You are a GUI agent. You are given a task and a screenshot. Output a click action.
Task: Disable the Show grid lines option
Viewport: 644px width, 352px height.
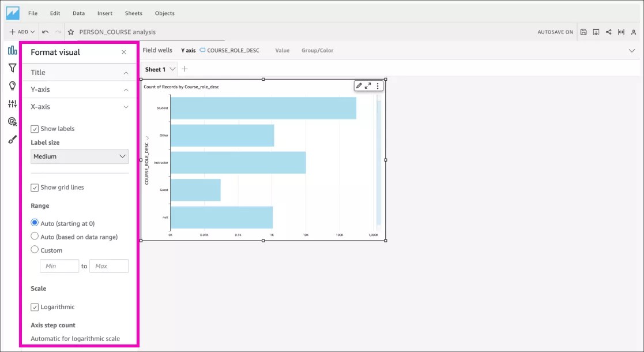[x=35, y=187]
